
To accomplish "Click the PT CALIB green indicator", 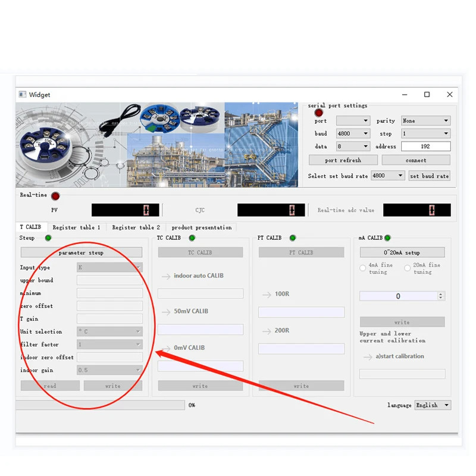I will pyautogui.click(x=292, y=237).
